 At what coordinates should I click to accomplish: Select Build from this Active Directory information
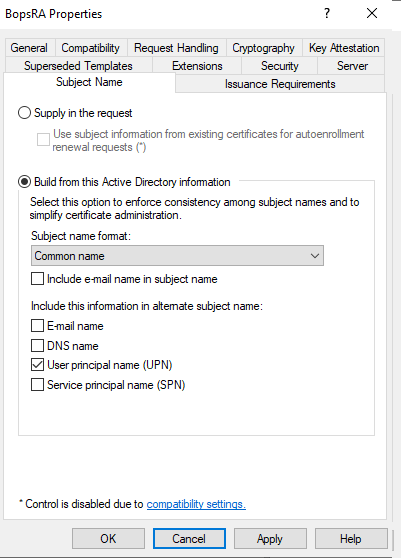24,182
